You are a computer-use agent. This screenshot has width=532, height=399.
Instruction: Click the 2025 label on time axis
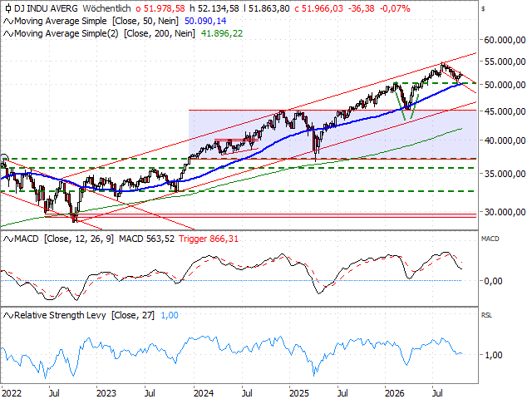(x=299, y=393)
